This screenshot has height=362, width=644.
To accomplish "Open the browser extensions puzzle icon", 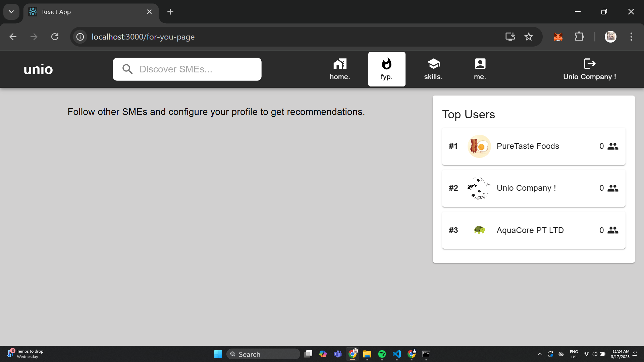I will coord(579,37).
